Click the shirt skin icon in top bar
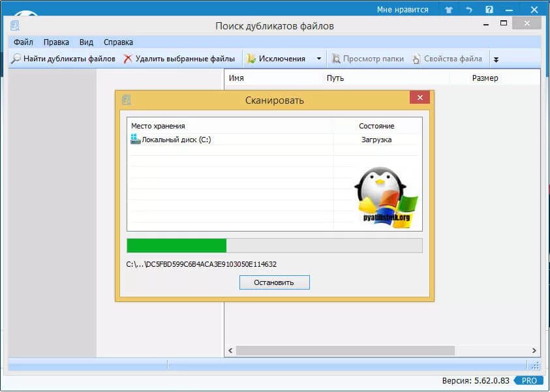 coord(449,10)
